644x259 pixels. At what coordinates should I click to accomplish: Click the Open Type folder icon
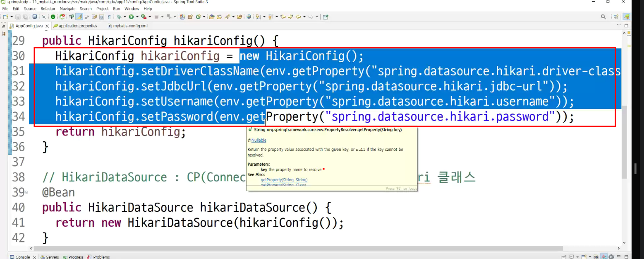click(x=211, y=17)
